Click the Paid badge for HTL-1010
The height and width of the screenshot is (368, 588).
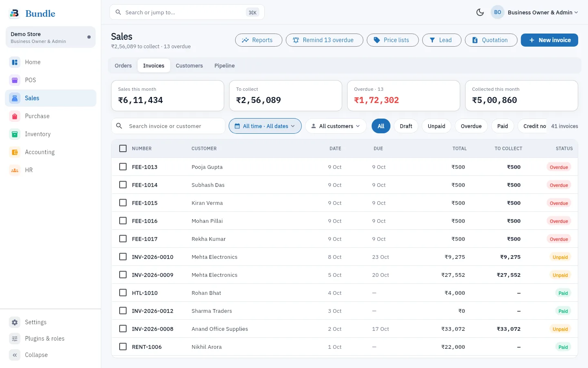[x=563, y=293]
